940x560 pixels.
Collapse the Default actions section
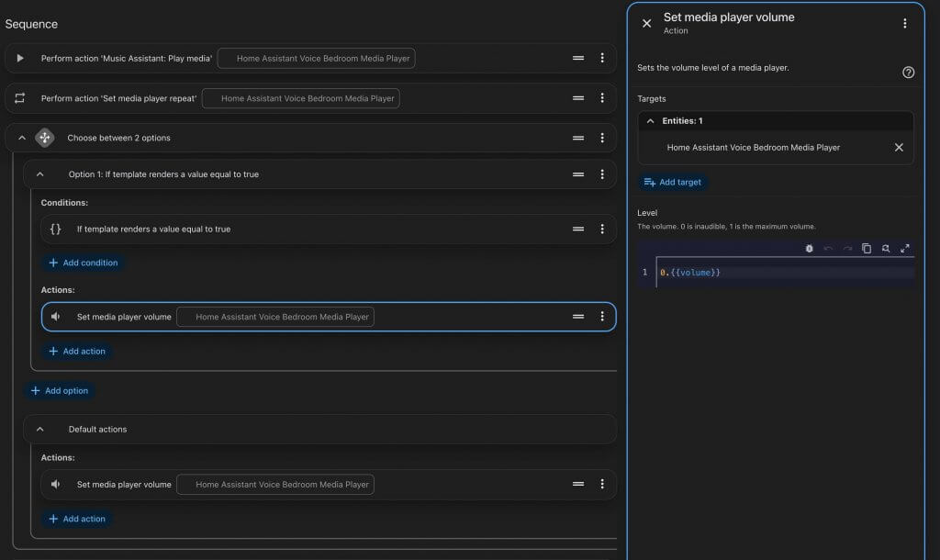click(39, 430)
